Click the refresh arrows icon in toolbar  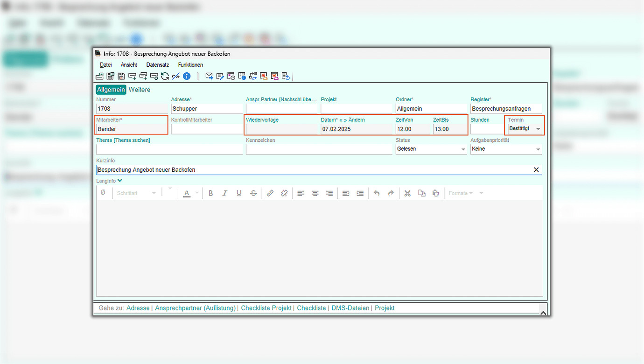coord(165,76)
